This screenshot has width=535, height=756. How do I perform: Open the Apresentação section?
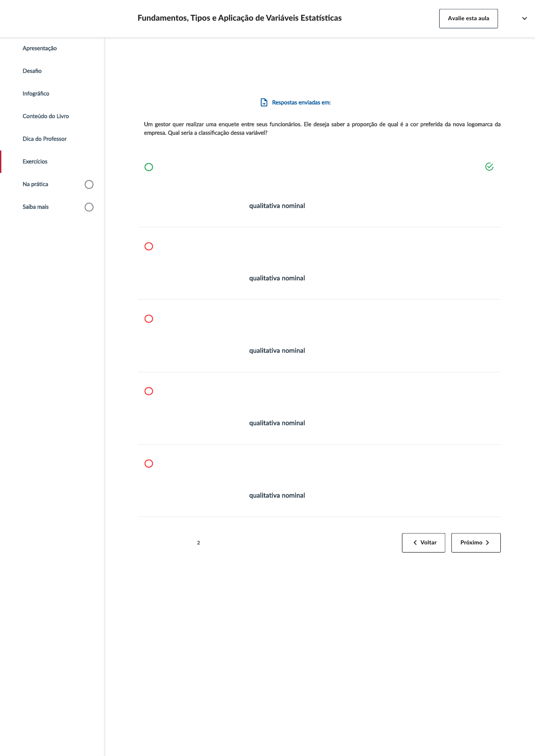(40, 49)
